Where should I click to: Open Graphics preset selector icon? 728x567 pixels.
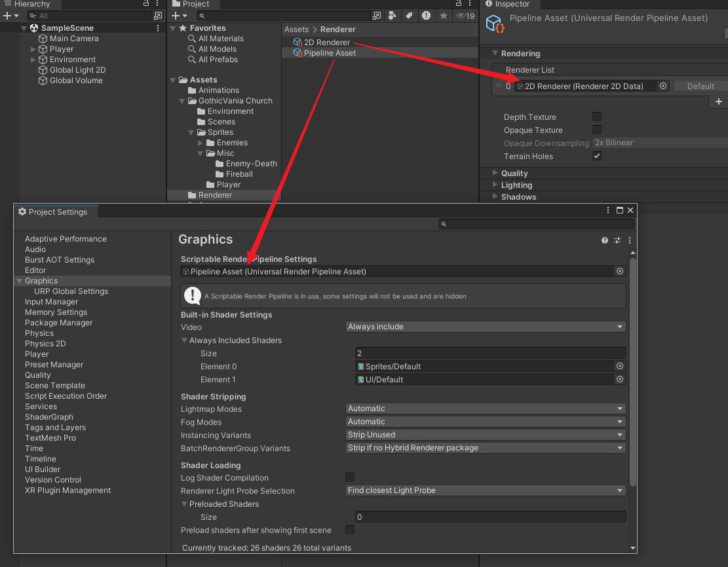(617, 240)
